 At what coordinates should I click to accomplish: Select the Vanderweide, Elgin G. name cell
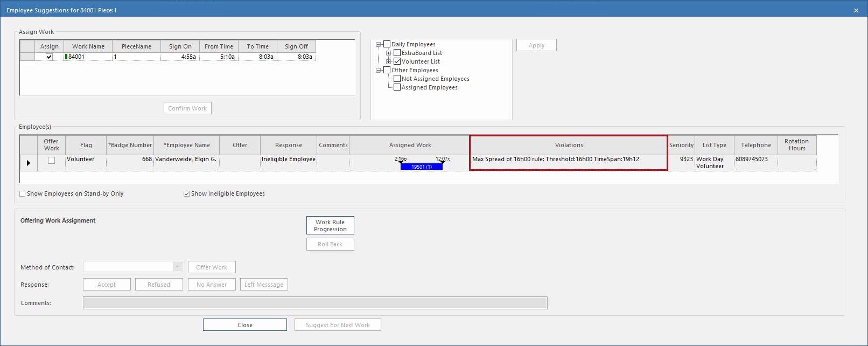[x=186, y=163]
